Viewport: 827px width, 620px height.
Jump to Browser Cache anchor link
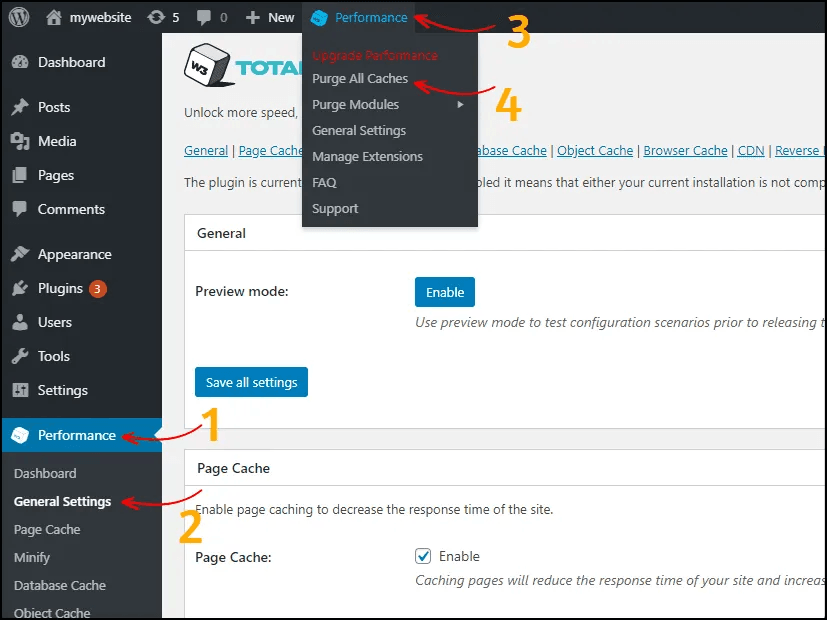(x=686, y=151)
